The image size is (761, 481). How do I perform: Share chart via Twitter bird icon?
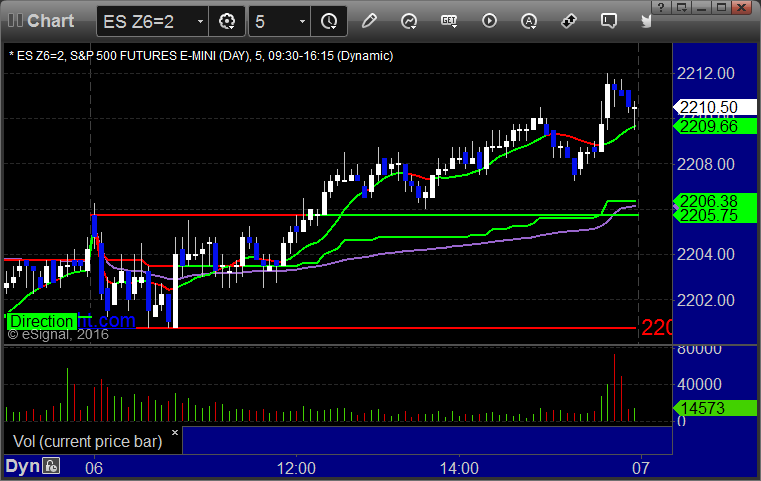[x=646, y=21]
